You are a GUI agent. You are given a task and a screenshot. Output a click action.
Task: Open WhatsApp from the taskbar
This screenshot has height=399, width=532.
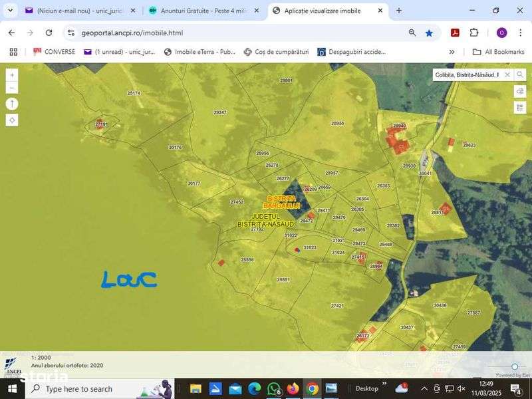pyautogui.click(x=274, y=389)
